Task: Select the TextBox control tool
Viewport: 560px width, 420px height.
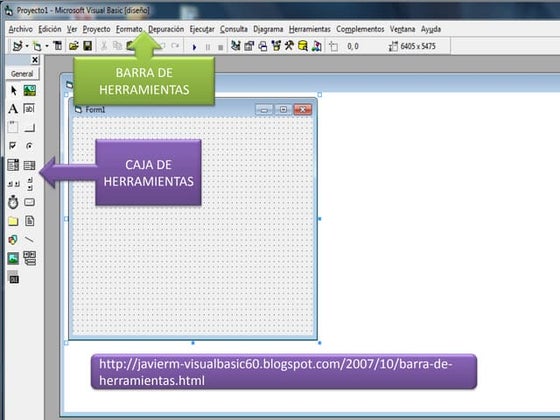Action: [x=29, y=108]
